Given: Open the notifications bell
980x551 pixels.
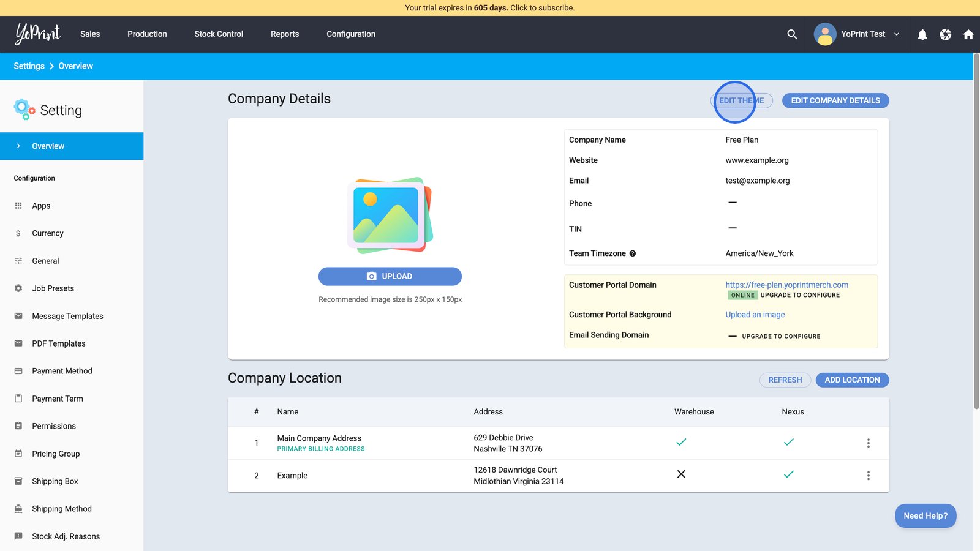Looking at the screenshot, I should click(x=922, y=34).
